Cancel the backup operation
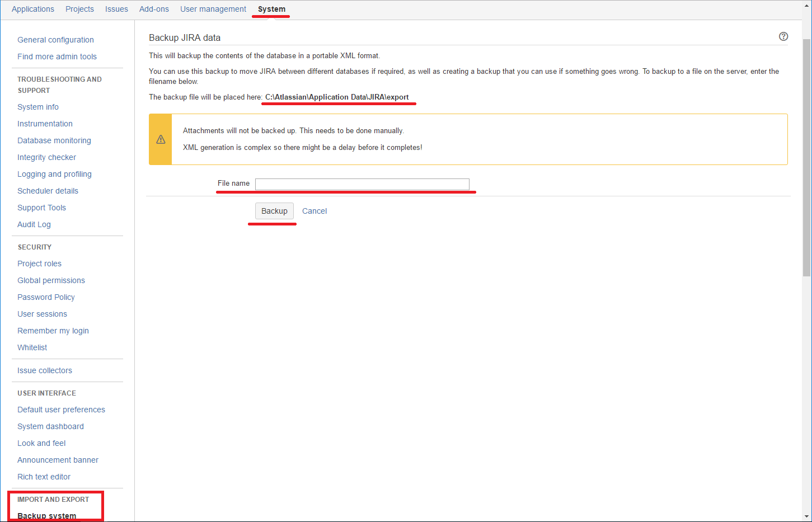This screenshot has height=522, width=812. coord(315,211)
